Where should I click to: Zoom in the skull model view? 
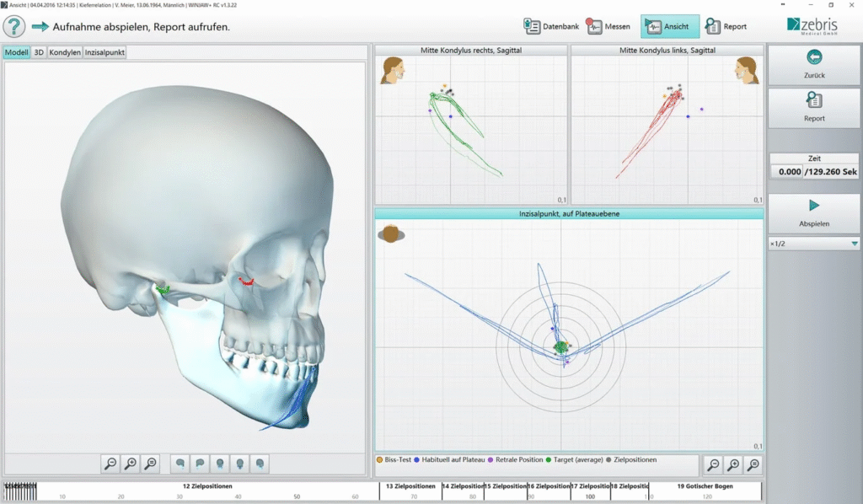pos(131,463)
